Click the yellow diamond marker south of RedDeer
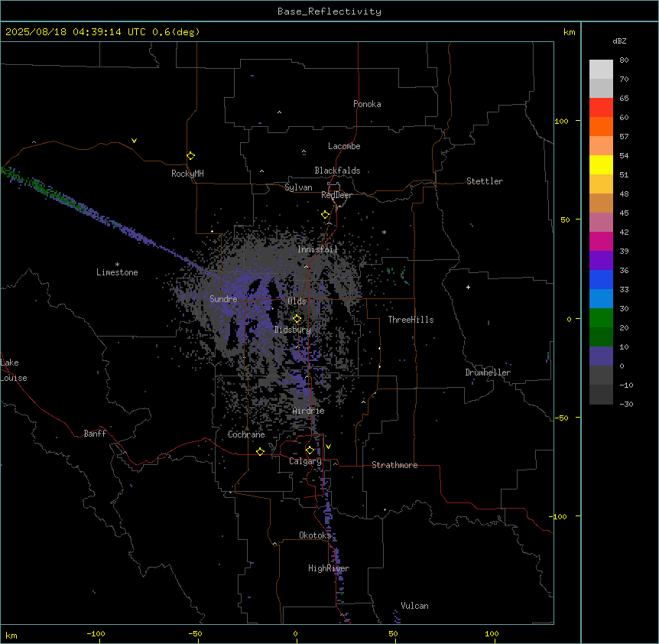This screenshot has width=659, height=644. tap(325, 215)
